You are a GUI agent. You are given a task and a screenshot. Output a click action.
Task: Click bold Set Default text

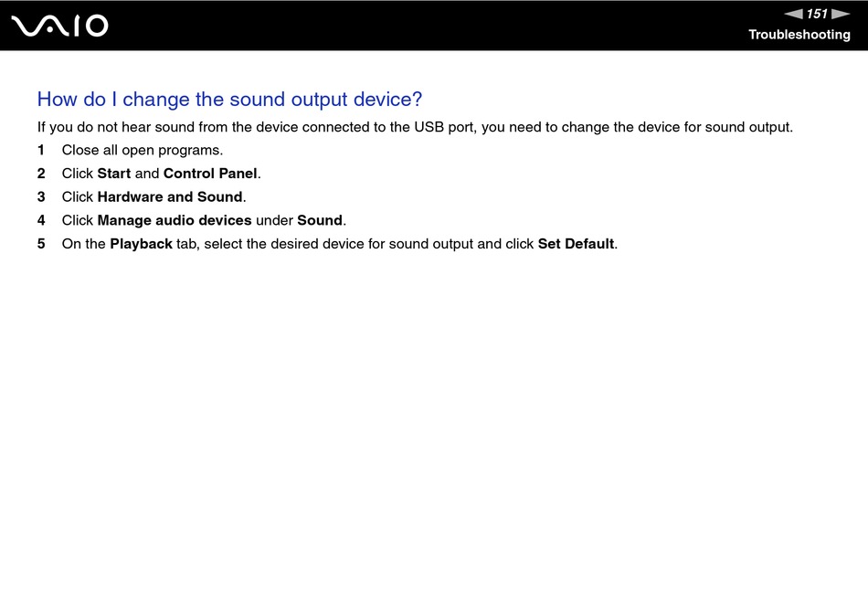pos(576,244)
